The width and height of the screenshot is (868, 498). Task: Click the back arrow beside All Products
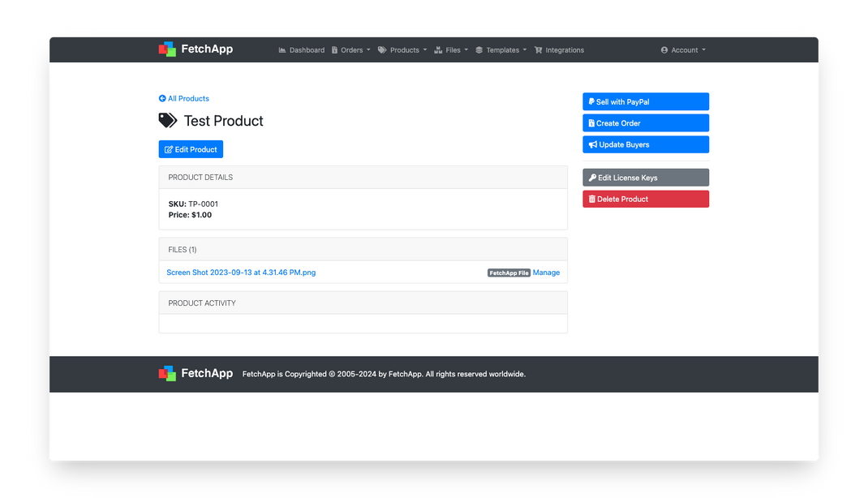pos(161,98)
